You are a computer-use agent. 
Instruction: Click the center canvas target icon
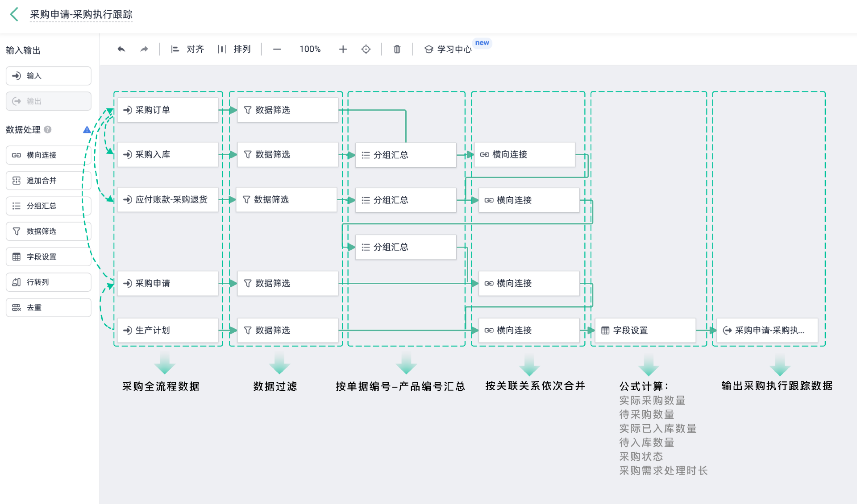tap(366, 49)
